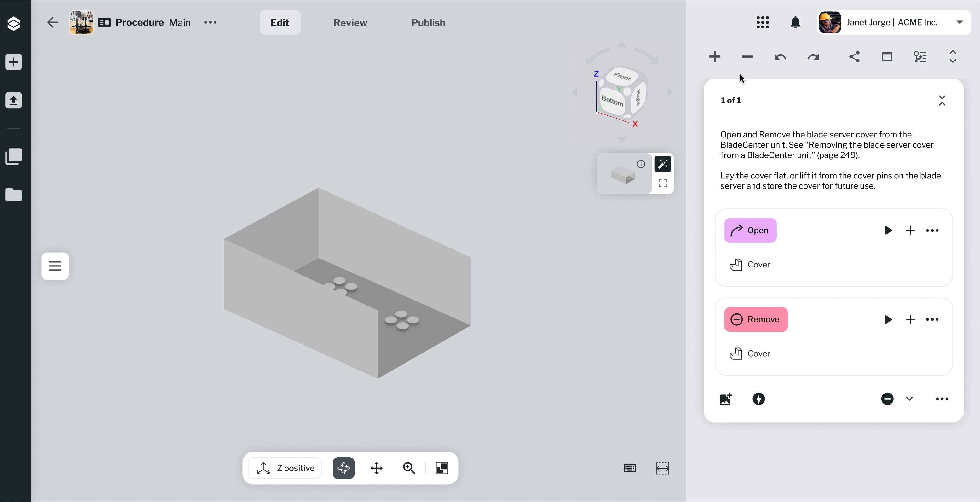Switch to the Review tab
Viewport: 980px width, 502px height.
click(x=350, y=23)
